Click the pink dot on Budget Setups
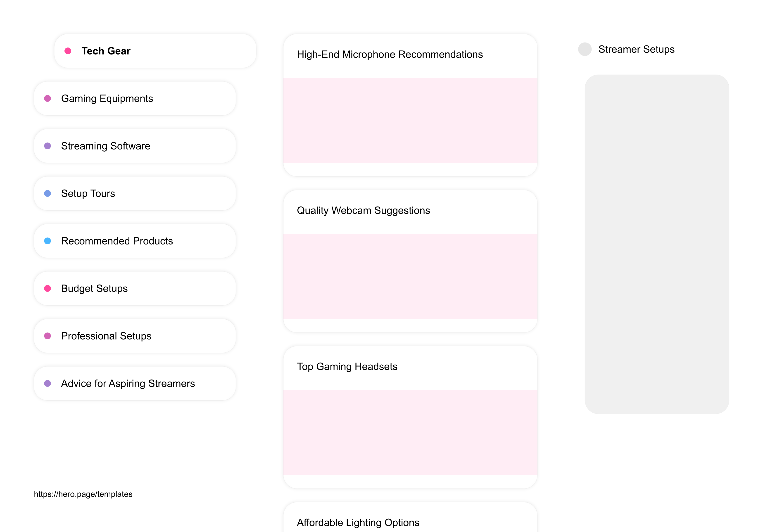This screenshot has width=763, height=532. pos(48,288)
